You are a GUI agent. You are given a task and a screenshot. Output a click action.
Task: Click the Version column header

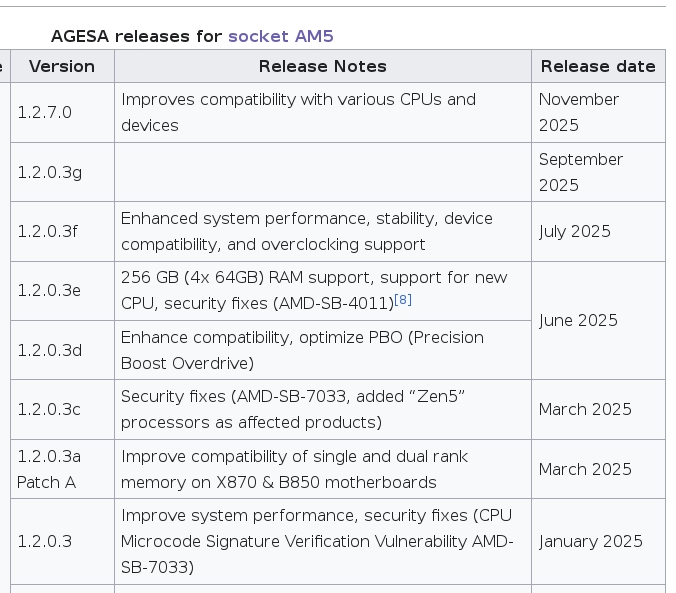pyautogui.click(x=62, y=66)
